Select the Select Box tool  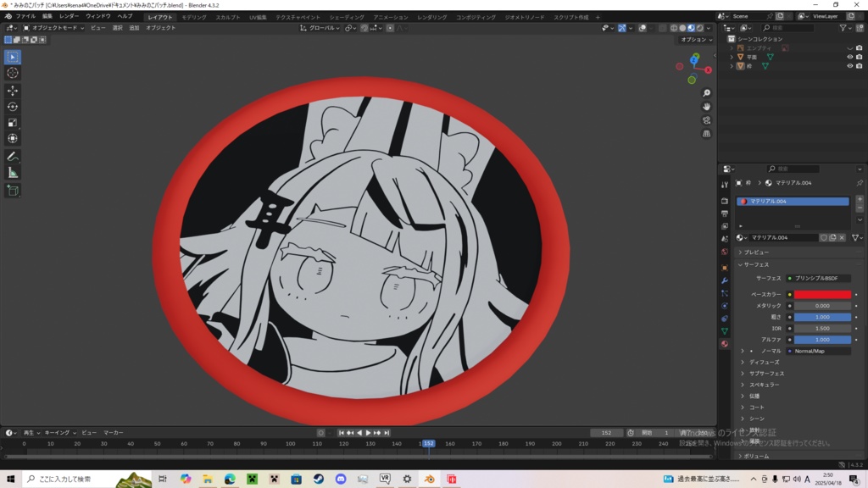(x=13, y=57)
